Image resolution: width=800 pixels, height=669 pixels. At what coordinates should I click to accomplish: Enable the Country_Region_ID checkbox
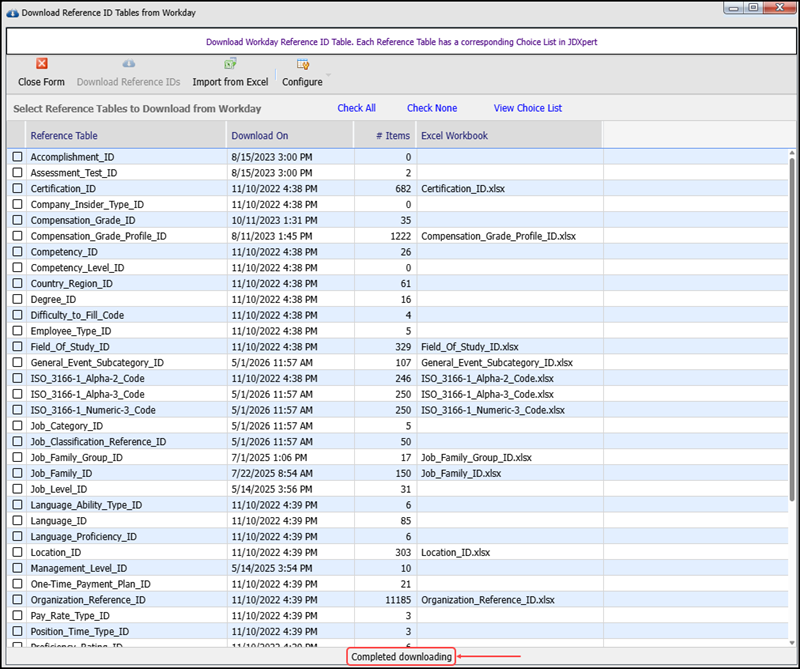pos(17,283)
